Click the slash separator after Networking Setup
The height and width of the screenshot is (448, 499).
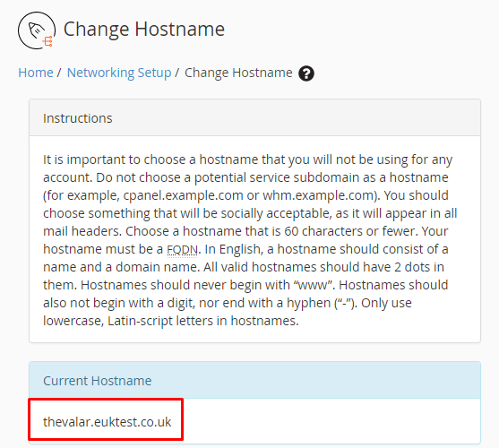click(177, 73)
